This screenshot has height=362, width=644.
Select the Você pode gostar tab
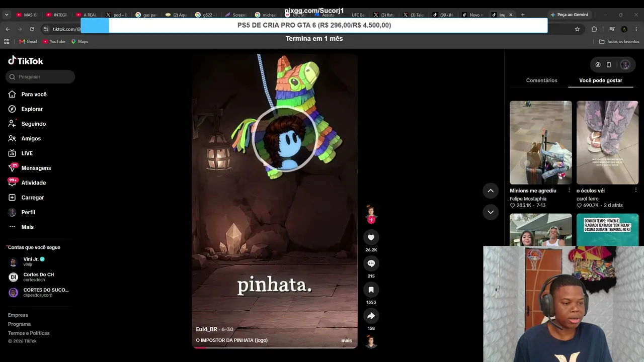pyautogui.click(x=601, y=80)
